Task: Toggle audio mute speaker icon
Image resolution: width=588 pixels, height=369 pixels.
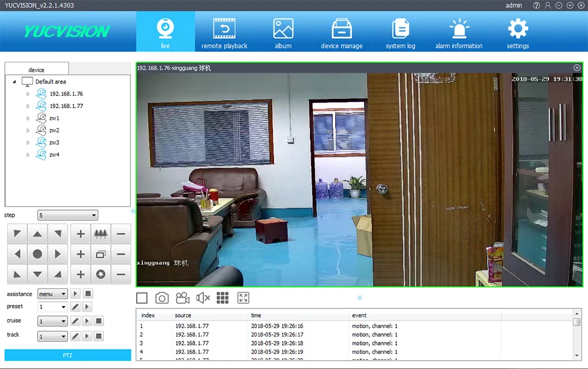Action: 203,298
